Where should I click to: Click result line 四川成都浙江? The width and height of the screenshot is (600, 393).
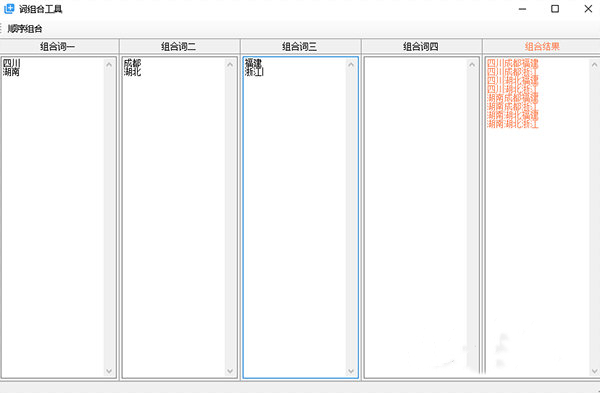coord(513,72)
